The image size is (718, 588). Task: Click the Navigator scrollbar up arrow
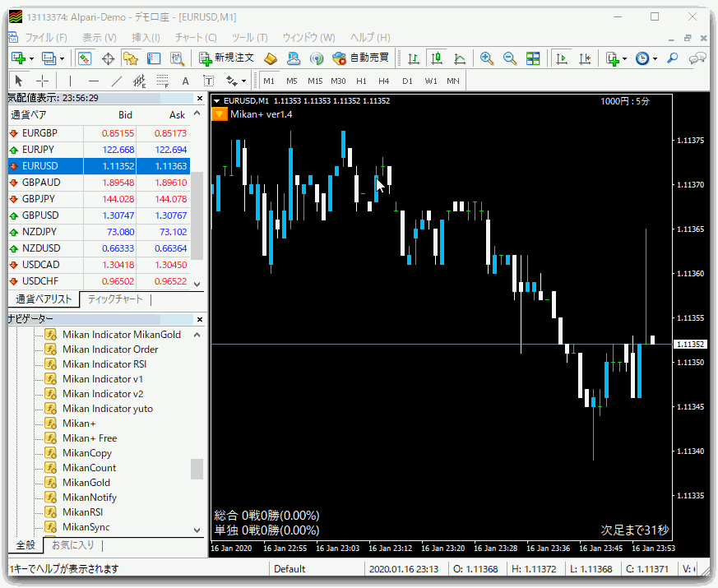click(197, 335)
